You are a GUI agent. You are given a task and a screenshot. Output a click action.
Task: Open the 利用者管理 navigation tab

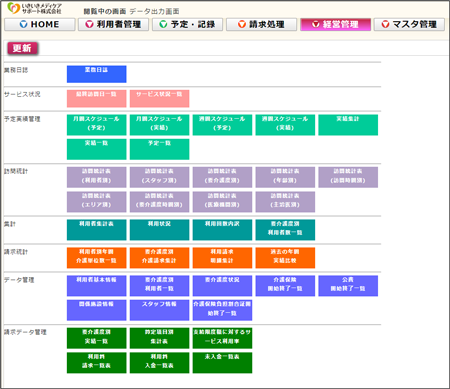click(x=113, y=24)
